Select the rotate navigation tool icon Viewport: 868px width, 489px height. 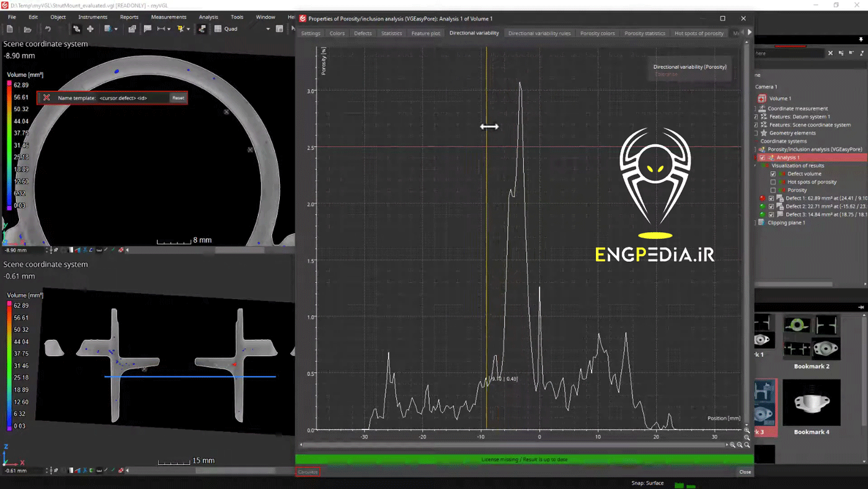coord(76,29)
